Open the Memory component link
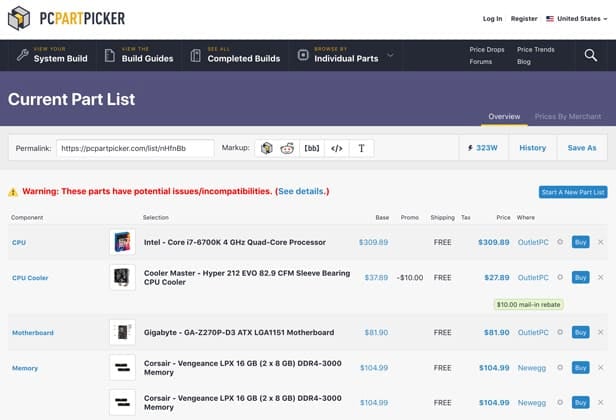616x420 pixels. tap(25, 368)
